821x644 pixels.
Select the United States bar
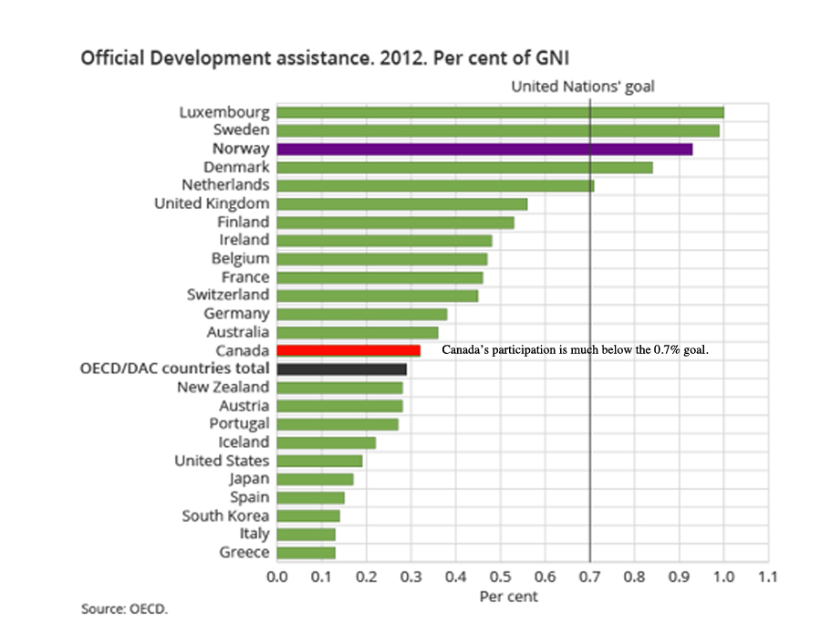point(319,461)
